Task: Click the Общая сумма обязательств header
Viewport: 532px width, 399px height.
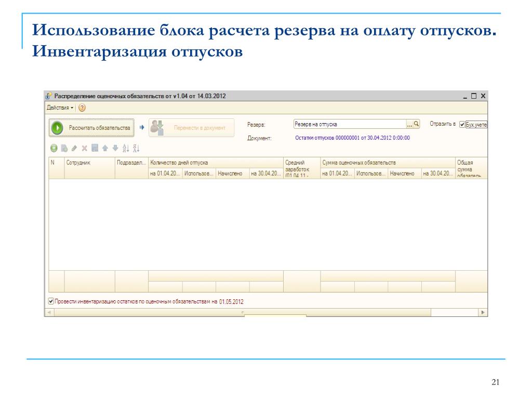Action: (471, 168)
